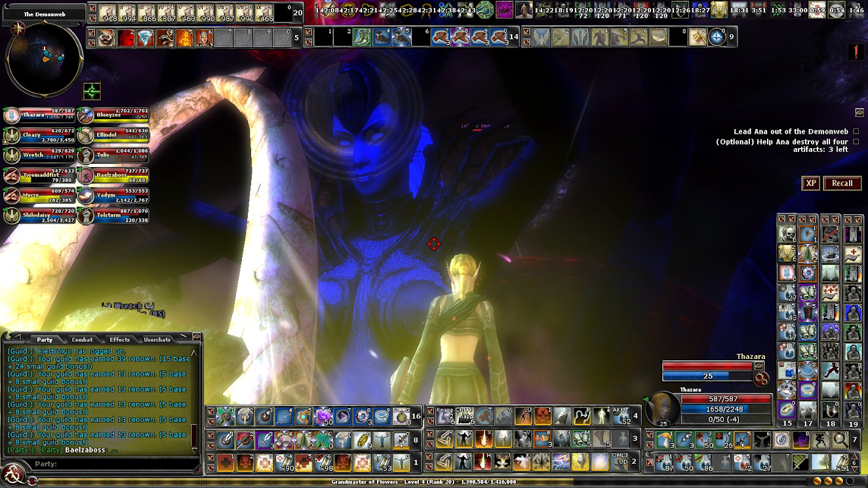Toggle the diagonal-arrow button on hotbar 20
The image size is (868, 488).
point(92,8)
